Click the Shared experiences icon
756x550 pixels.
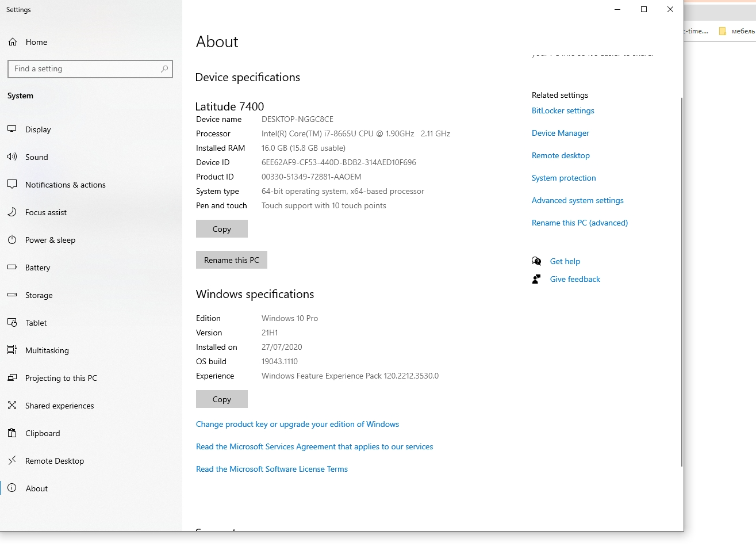[12, 405]
